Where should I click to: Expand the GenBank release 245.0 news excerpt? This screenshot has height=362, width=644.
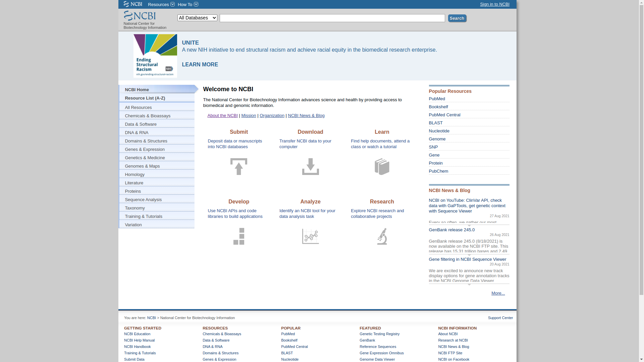(469, 254)
